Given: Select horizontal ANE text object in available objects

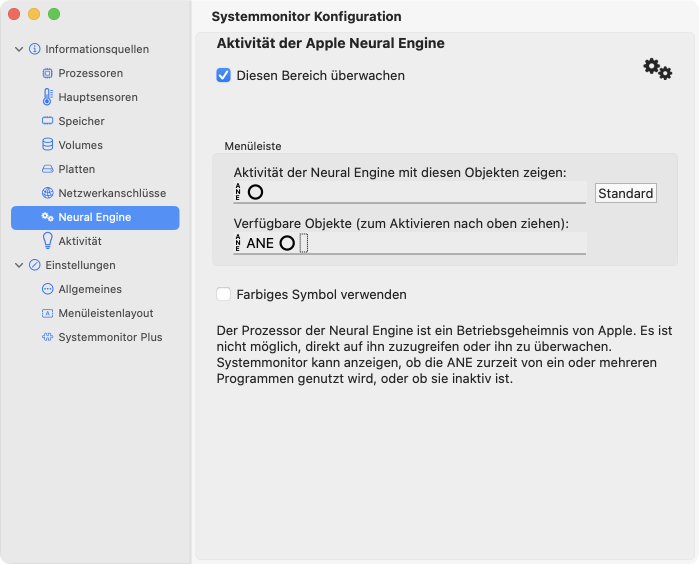Looking at the screenshot, I should pos(260,243).
